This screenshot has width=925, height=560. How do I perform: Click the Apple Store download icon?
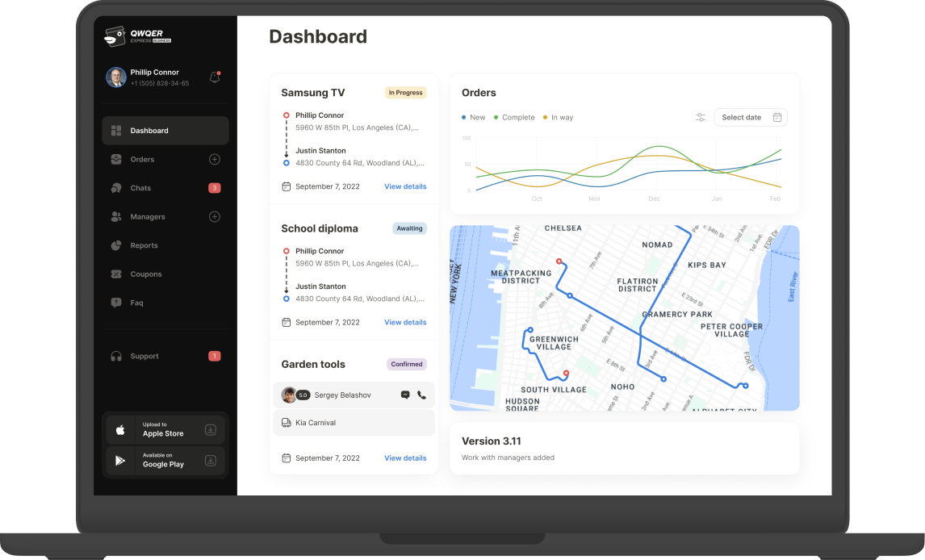(211, 430)
